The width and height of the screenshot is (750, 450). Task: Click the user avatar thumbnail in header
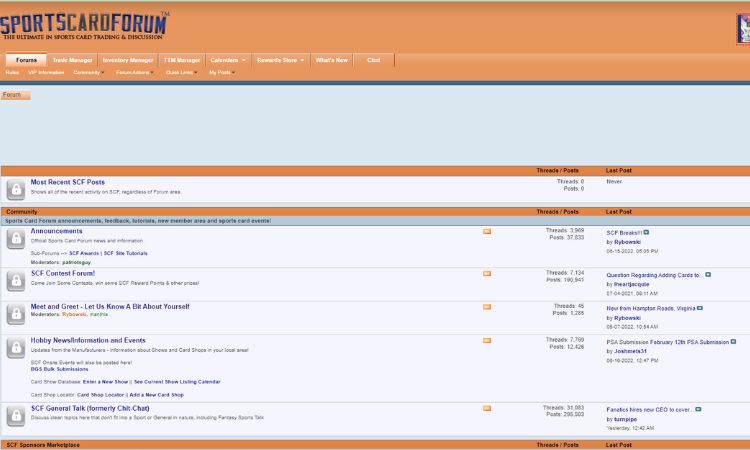pos(743,29)
